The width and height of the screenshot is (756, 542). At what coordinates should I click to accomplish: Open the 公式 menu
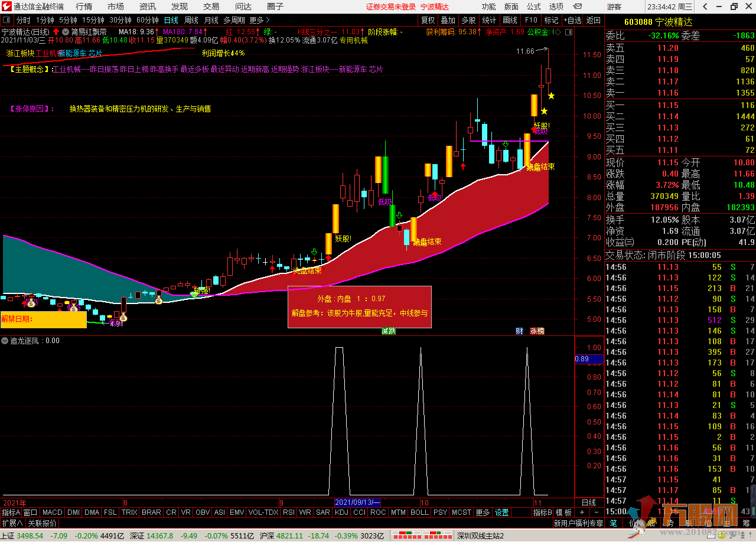pyautogui.click(x=533, y=6)
